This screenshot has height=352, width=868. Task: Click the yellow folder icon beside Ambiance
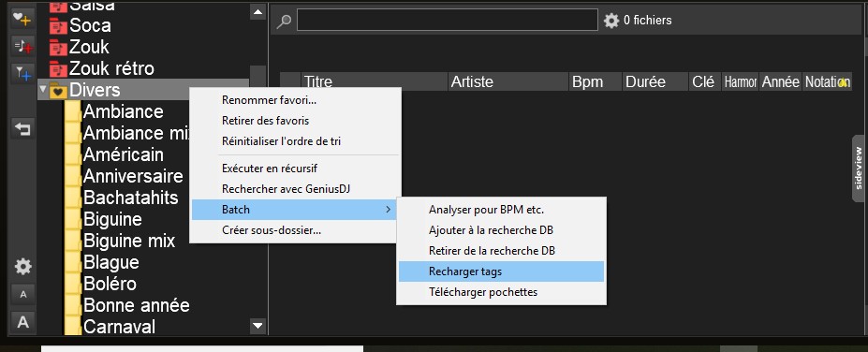pyautogui.click(x=73, y=111)
